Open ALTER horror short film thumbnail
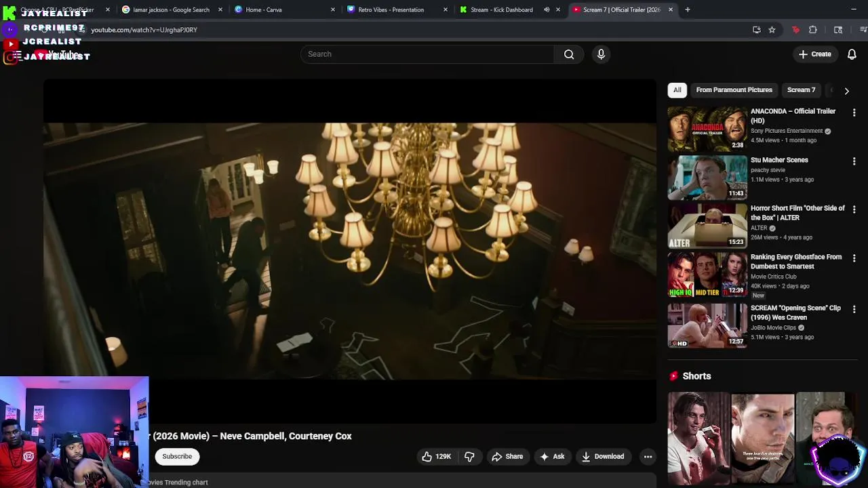868x488 pixels. point(707,226)
